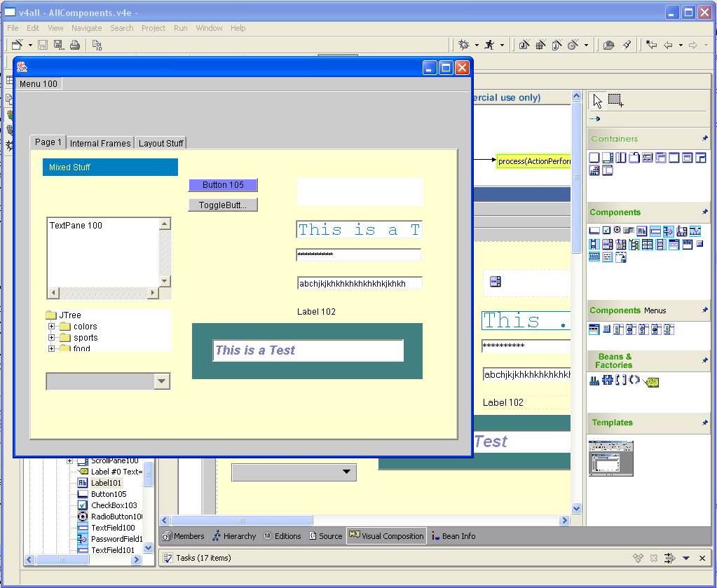Screen dimensions: 717x588
Task: Switch to the Source editor tab
Action: (325, 536)
